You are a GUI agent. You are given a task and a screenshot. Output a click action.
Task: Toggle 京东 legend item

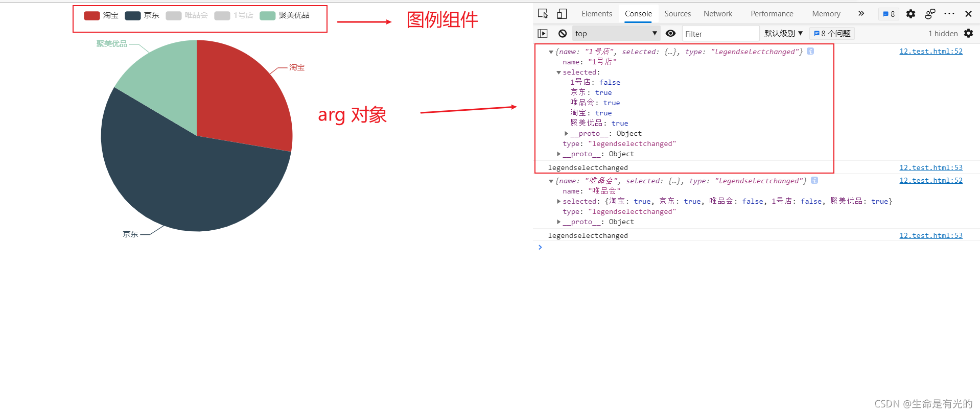point(142,15)
